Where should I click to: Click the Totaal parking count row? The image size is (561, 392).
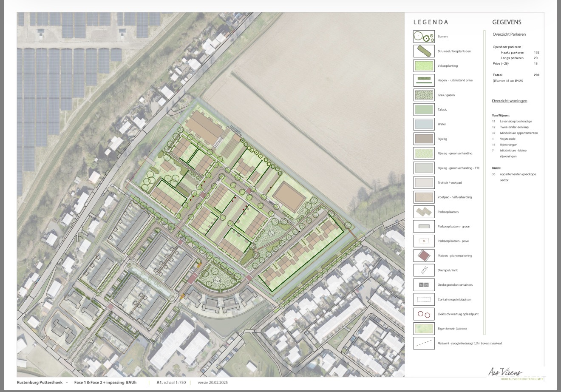point(516,75)
